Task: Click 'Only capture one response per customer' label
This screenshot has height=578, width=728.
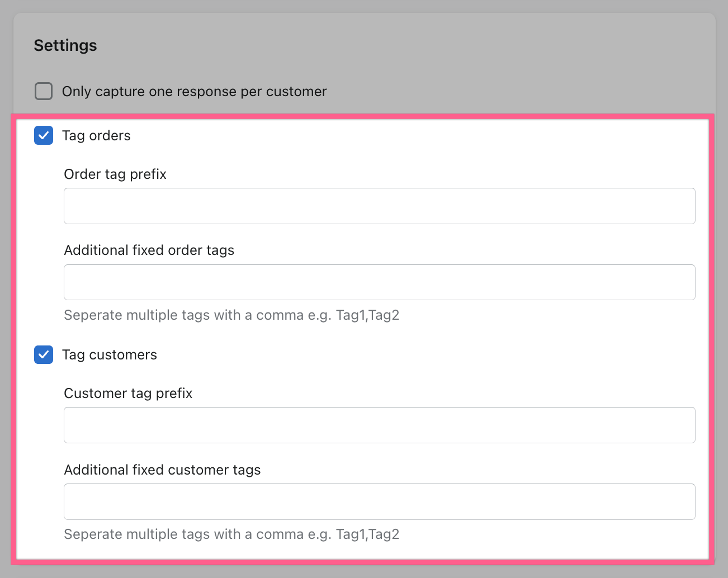Action: [x=194, y=92]
